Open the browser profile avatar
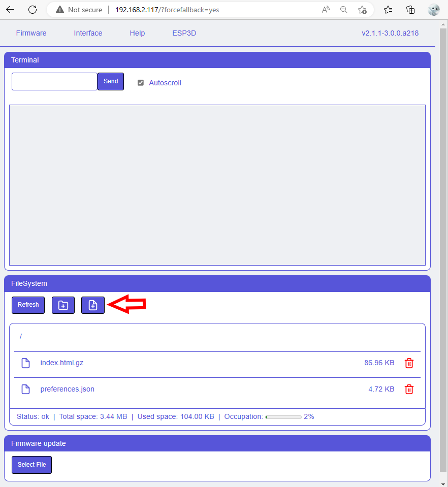448x487 pixels. click(433, 10)
